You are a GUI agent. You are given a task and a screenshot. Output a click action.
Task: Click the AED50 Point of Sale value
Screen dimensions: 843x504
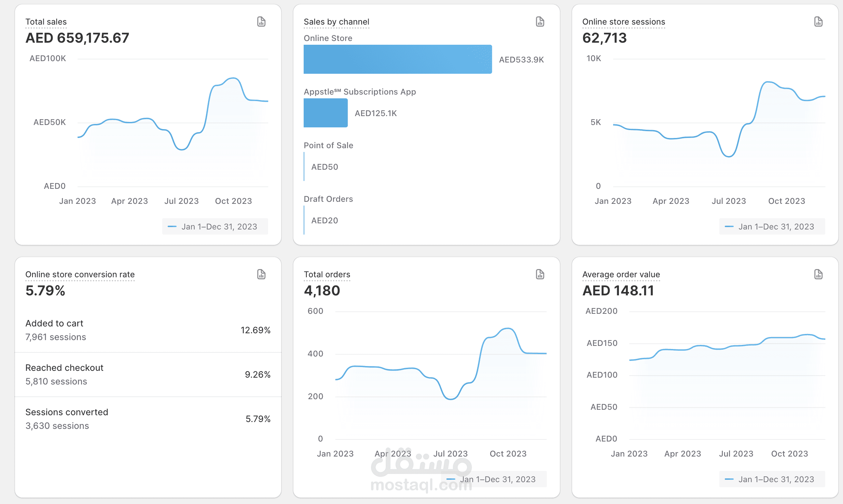point(324,167)
